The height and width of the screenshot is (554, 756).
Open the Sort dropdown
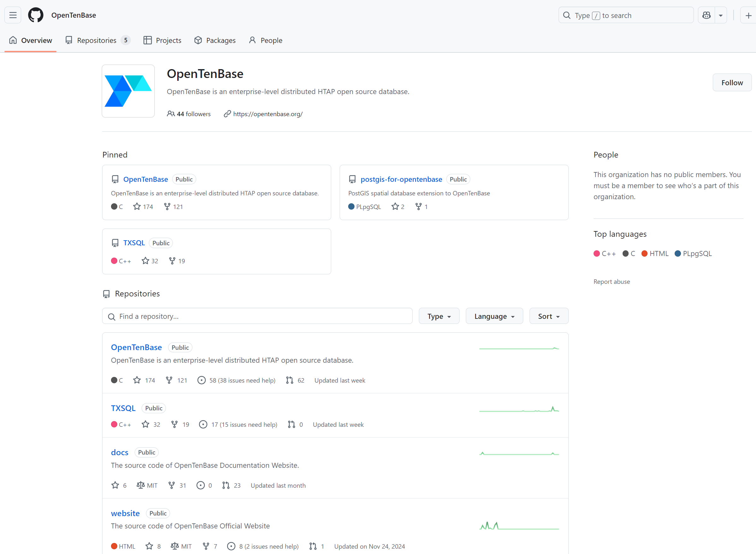coord(549,316)
